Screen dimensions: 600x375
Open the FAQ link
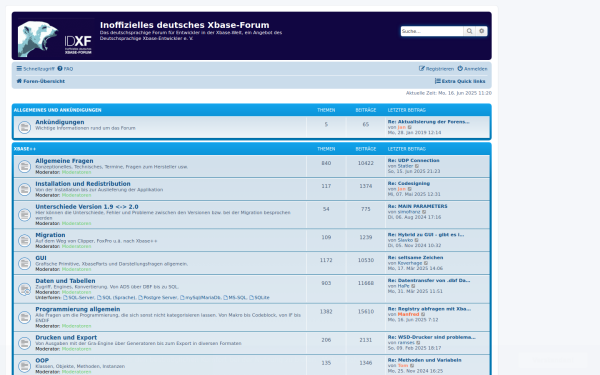pyautogui.click(x=65, y=69)
